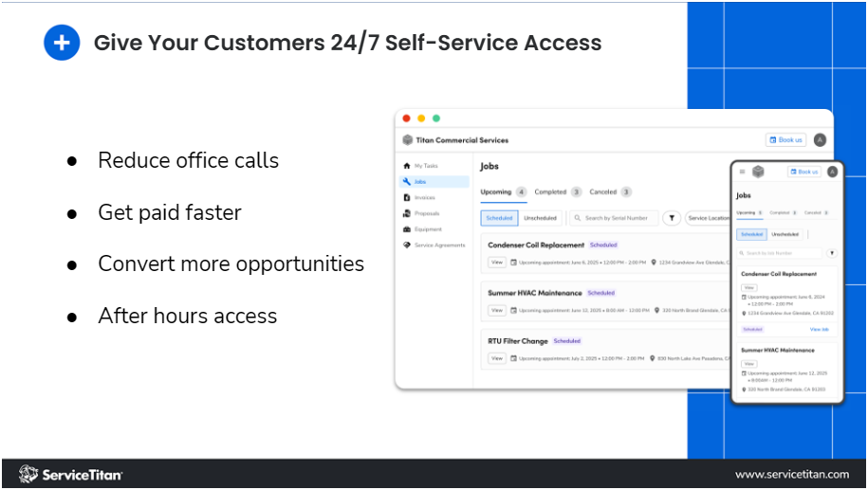Click the filter funnel icon in desktop window
Viewport: 868px width, 490px height.
pos(672,218)
